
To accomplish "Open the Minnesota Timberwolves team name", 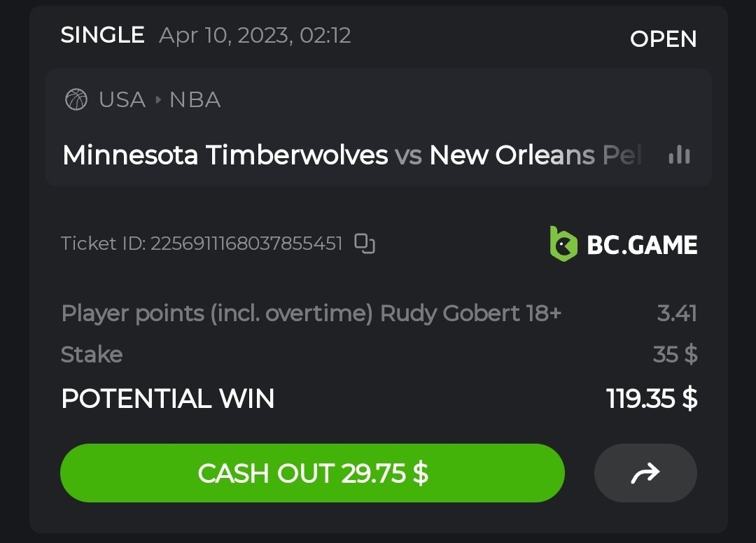I will point(225,155).
